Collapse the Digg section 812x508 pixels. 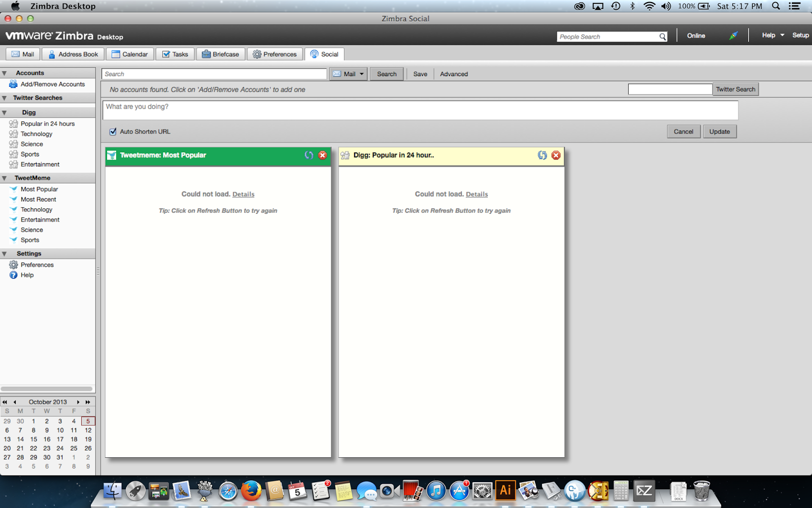click(4, 113)
